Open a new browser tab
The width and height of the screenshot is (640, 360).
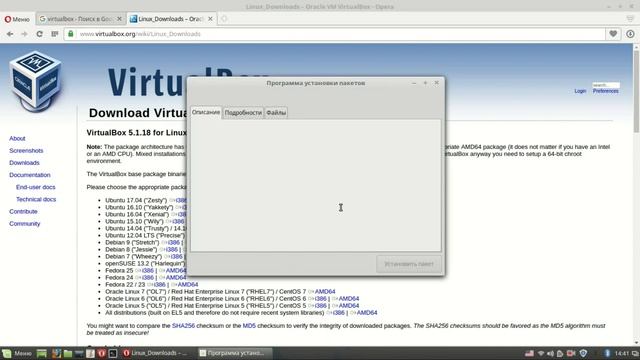(224, 19)
